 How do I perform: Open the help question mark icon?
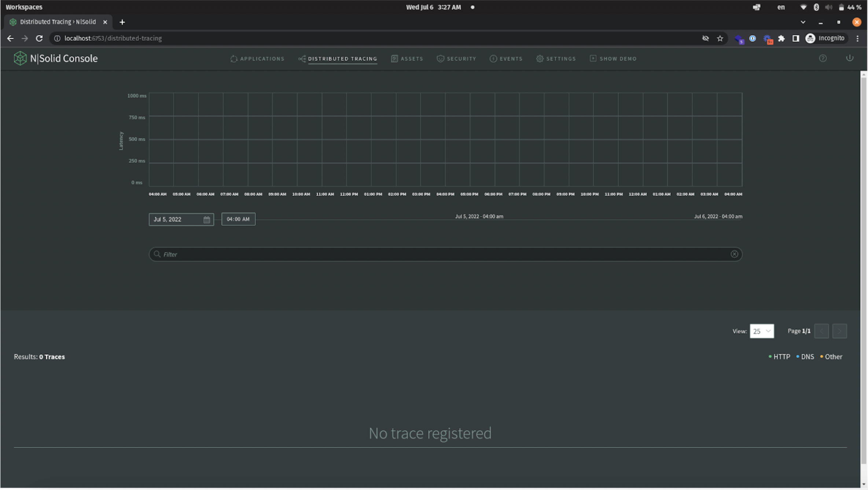click(x=823, y=58)
